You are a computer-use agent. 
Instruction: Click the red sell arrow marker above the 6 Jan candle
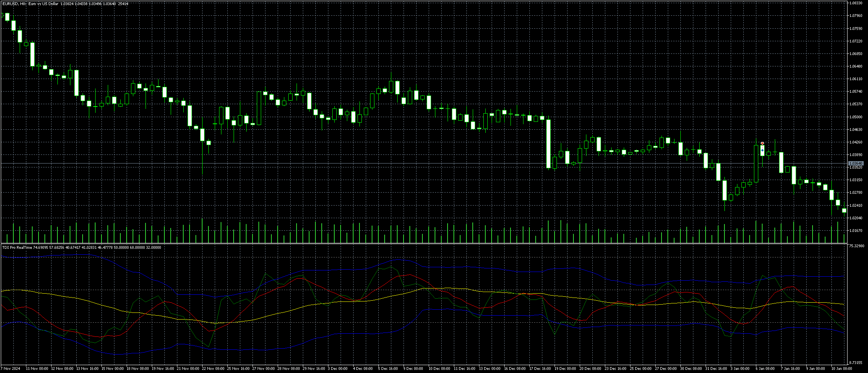tap(762, 143)
